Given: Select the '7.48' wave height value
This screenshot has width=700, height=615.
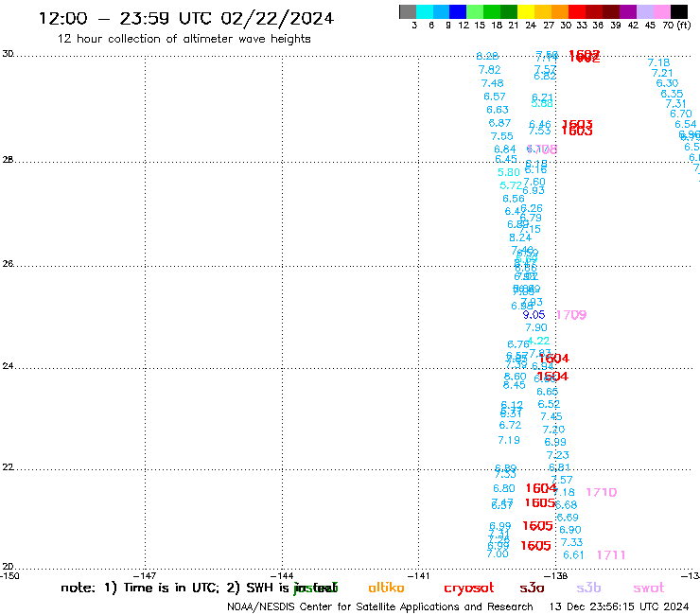Looking at the screenshot, I should pyautogui.click(x=493, y=83).
